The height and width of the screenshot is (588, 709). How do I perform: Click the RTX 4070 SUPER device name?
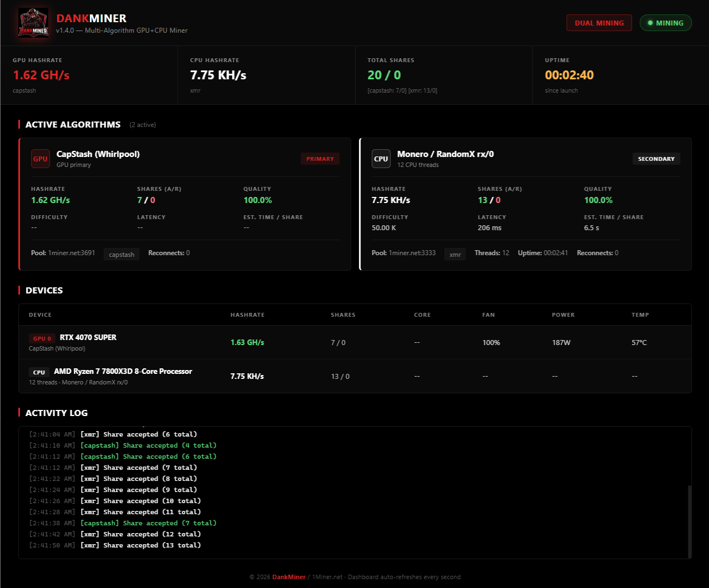coord(88,337)
